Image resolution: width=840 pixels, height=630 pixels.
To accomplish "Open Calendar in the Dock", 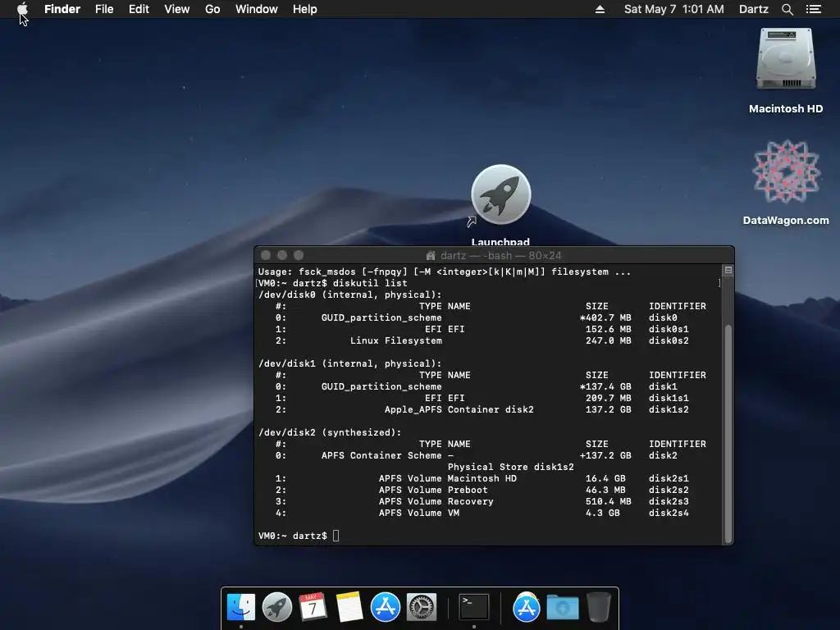I will click(x=313, y=607).
